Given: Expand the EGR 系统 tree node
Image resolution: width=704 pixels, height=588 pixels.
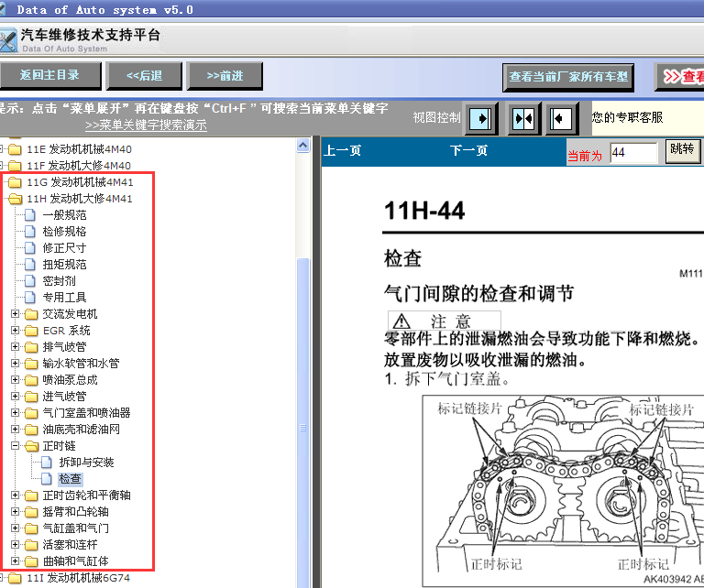Looking at the screenshot, I should [x=15, y=331].
